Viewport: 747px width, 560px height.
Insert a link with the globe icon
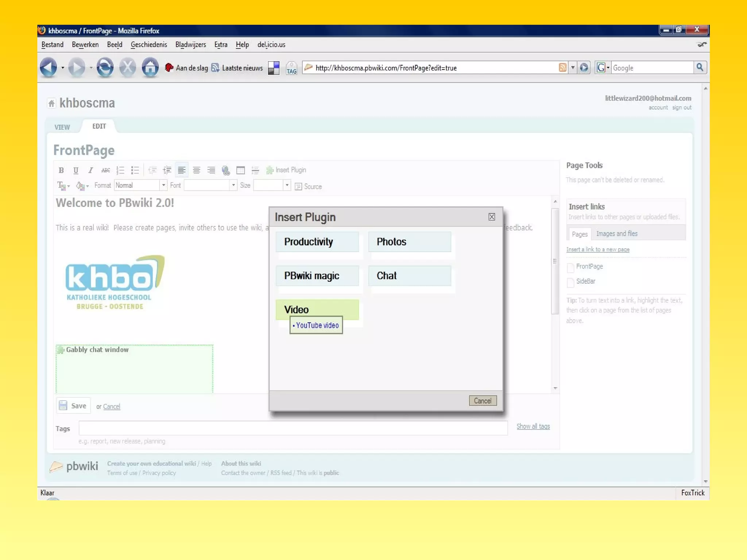tap(226, 170)
